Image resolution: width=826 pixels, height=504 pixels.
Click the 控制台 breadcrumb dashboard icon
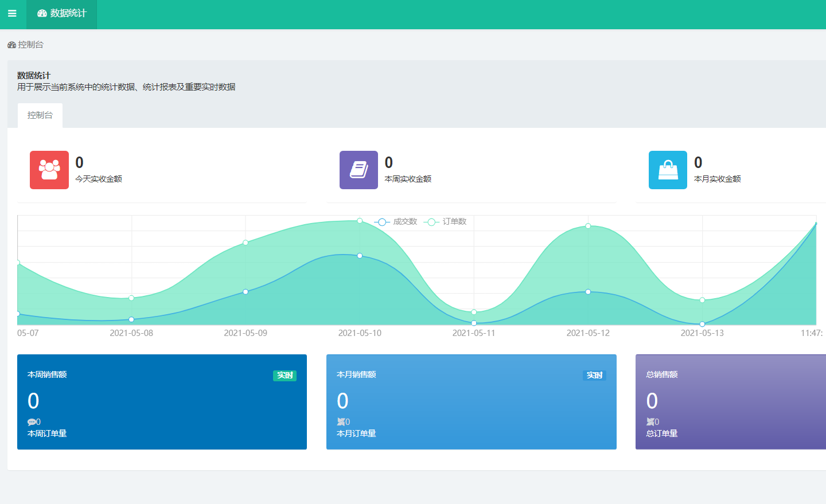pos(11,45)
